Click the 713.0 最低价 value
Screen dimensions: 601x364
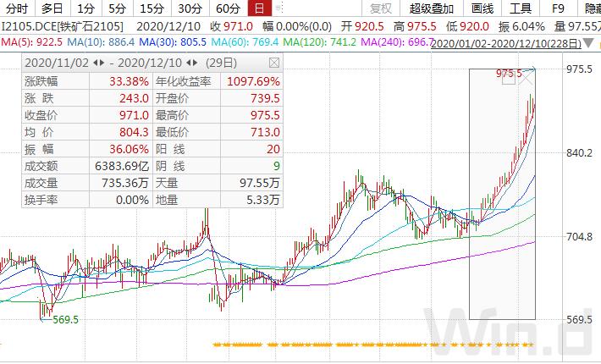265,132
